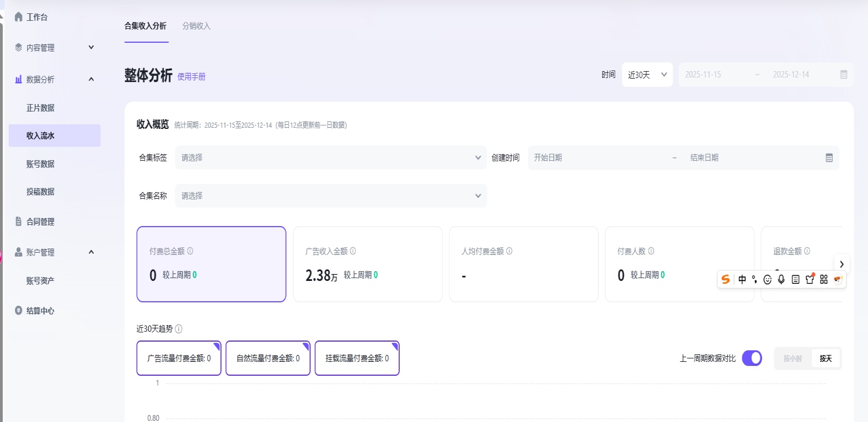Image resolution: width=868 pixels, height=422 pixels.
Task: Click the info icon next to 近30天趋势
Action: 179,329
